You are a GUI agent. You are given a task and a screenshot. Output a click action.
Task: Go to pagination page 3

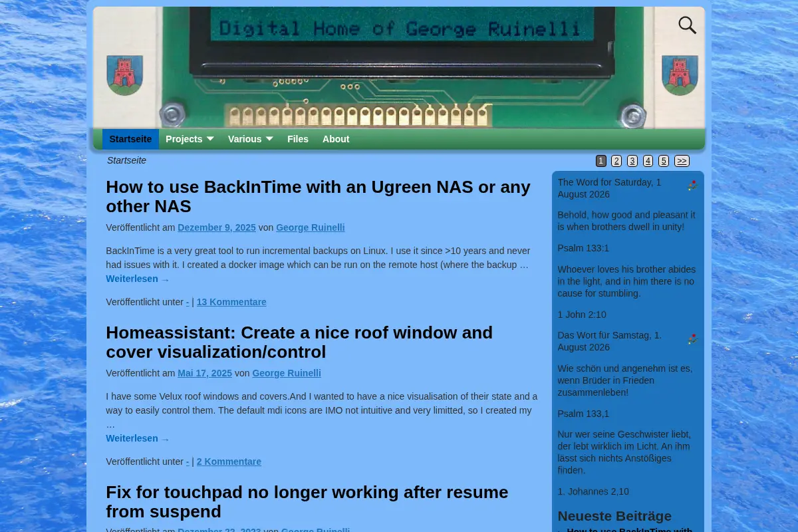[632, 161]
